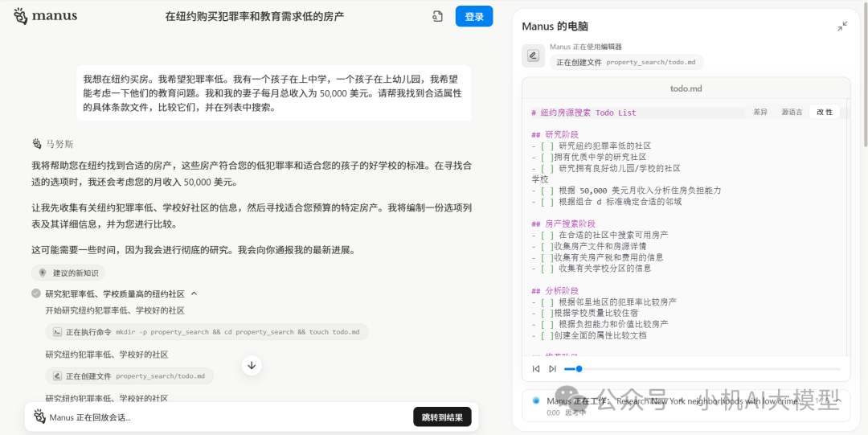Click the Manus logo icon
This screenshot has width=868, height=435.
(20, 16)
